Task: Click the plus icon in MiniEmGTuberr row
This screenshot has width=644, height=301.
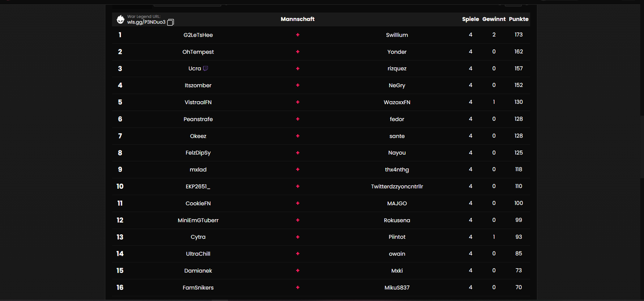Action: 297,220
